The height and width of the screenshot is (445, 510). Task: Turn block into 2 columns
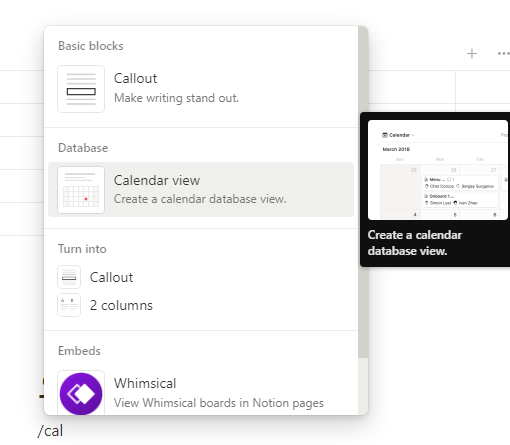coord(201,305)
